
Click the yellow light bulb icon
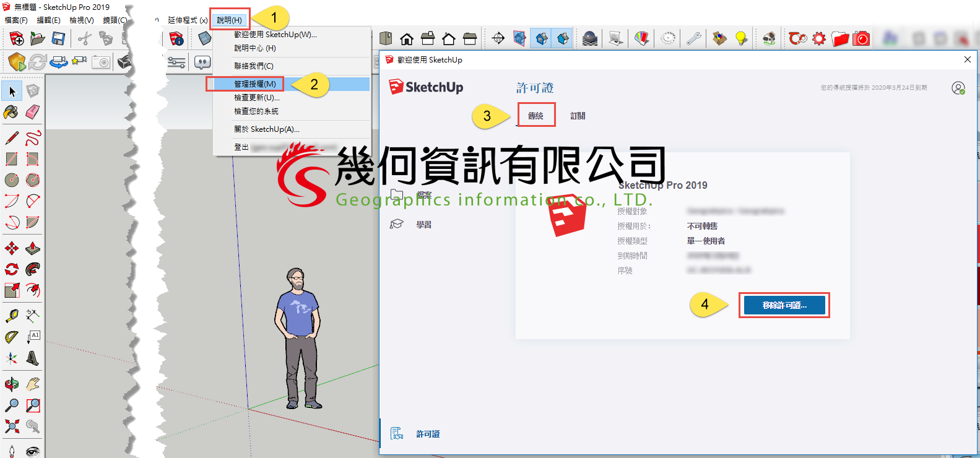click(741, 39)
